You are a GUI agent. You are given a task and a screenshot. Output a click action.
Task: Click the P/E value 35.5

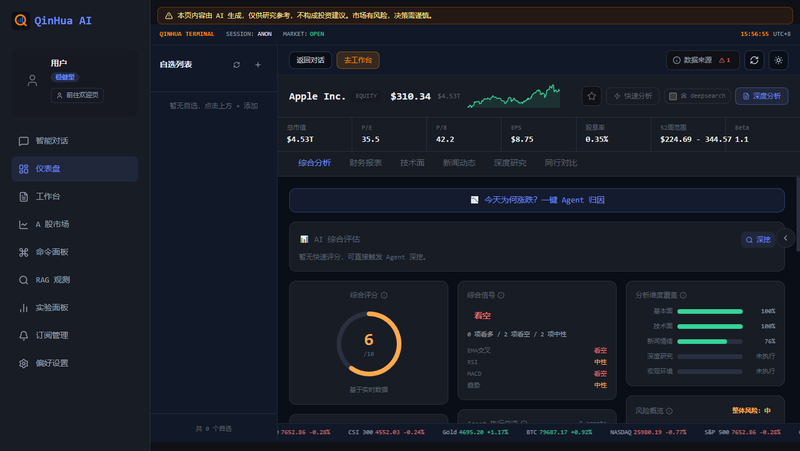pos(370,139)
